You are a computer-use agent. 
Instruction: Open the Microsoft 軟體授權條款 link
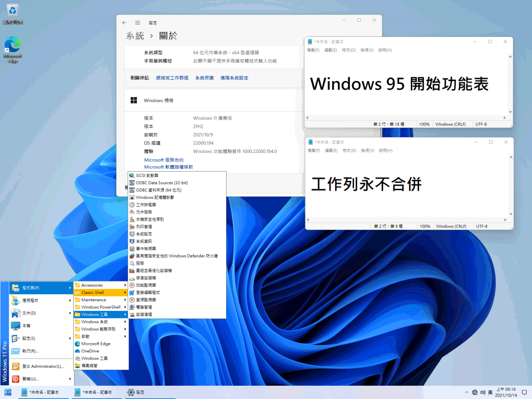[168, 167]
